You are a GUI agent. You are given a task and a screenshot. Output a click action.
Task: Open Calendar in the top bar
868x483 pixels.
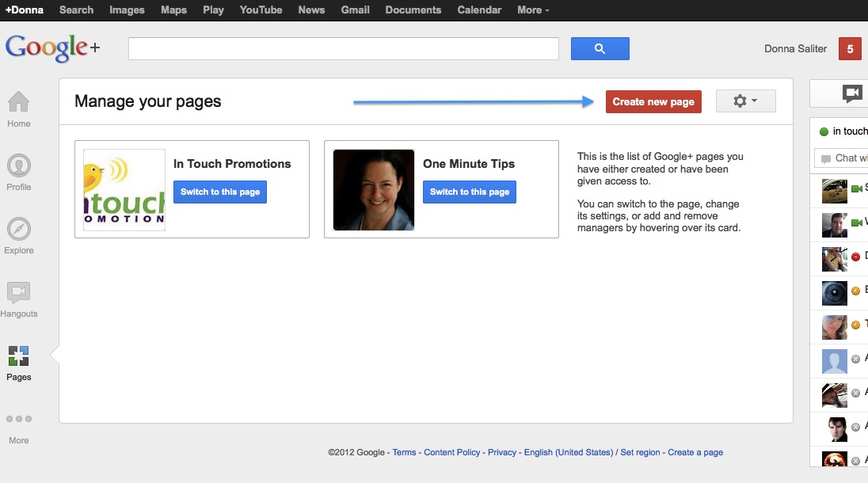[x=479, y=10]
